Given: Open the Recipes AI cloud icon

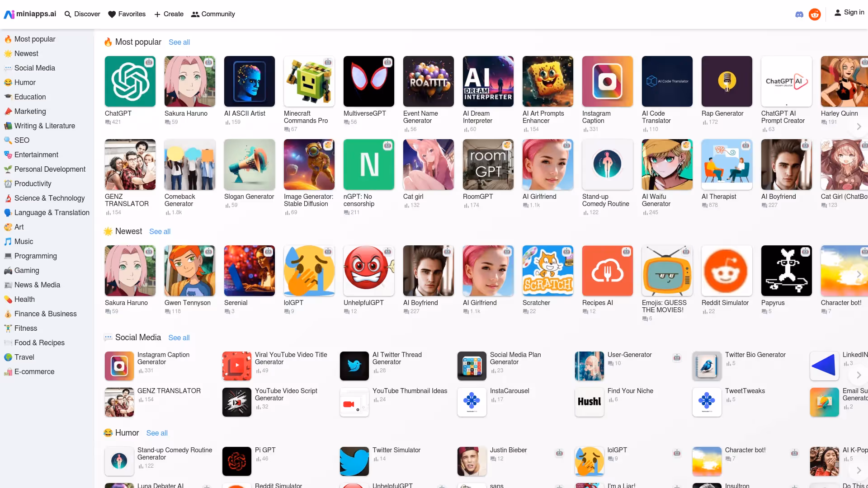Looking at the screenshot, I should pos(608,271).
